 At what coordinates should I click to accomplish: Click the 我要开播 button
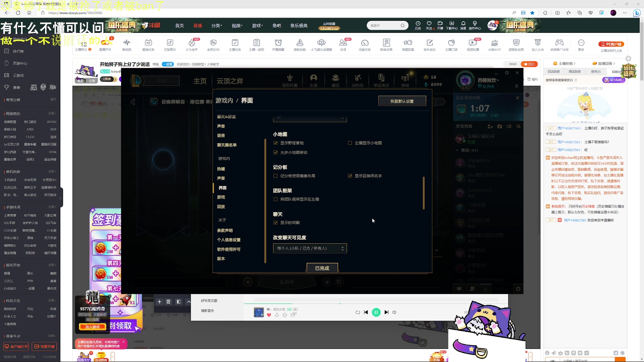pos(44,347)
